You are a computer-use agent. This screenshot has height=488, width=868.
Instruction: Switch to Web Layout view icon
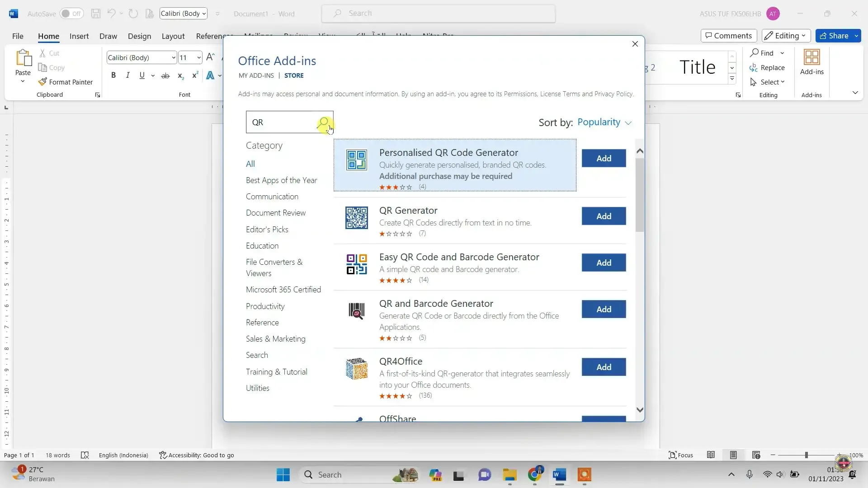click(x=756, y=455)
